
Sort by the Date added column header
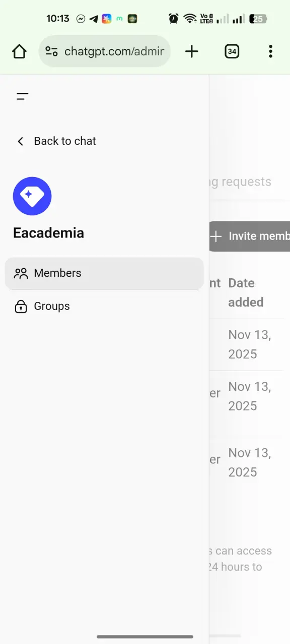pos(246,292)
